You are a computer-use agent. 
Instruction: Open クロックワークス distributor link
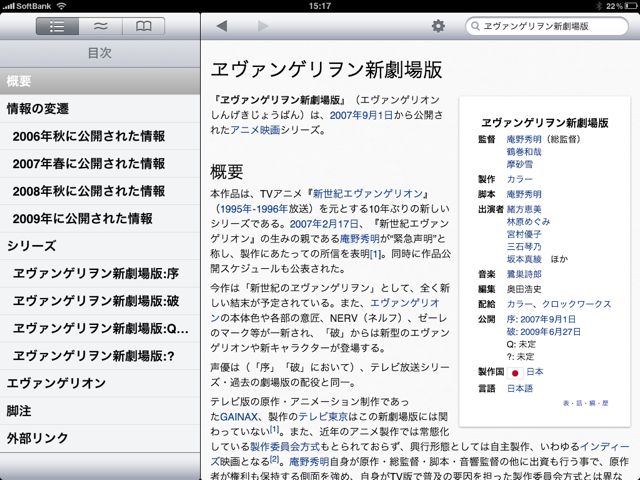click(577, 304)
